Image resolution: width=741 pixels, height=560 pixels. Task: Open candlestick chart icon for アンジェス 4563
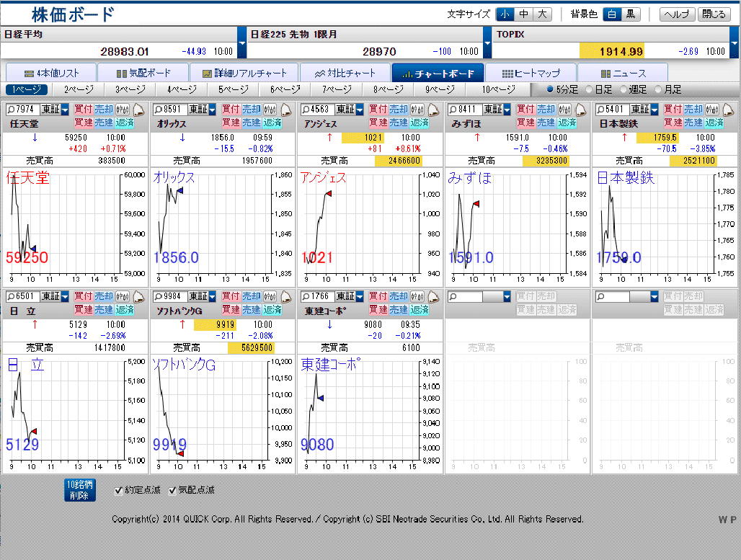[x=417, y=110]
